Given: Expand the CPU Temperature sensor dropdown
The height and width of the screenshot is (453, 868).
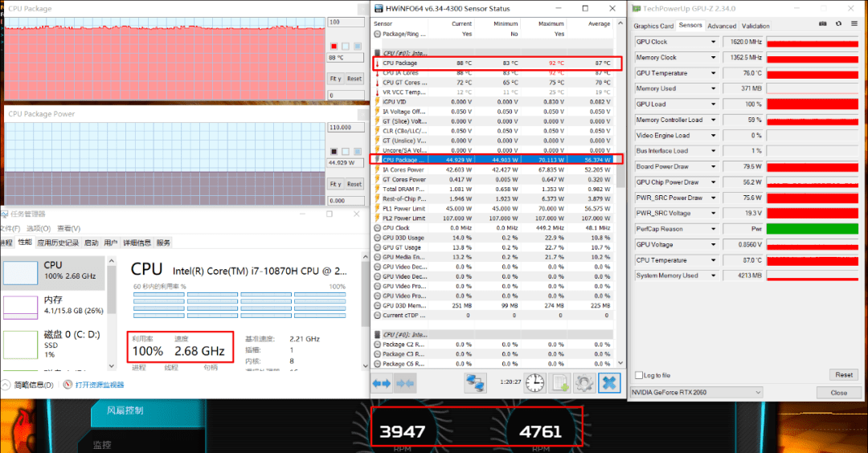Looking at the screenshot, I should [x=713, y=260].
